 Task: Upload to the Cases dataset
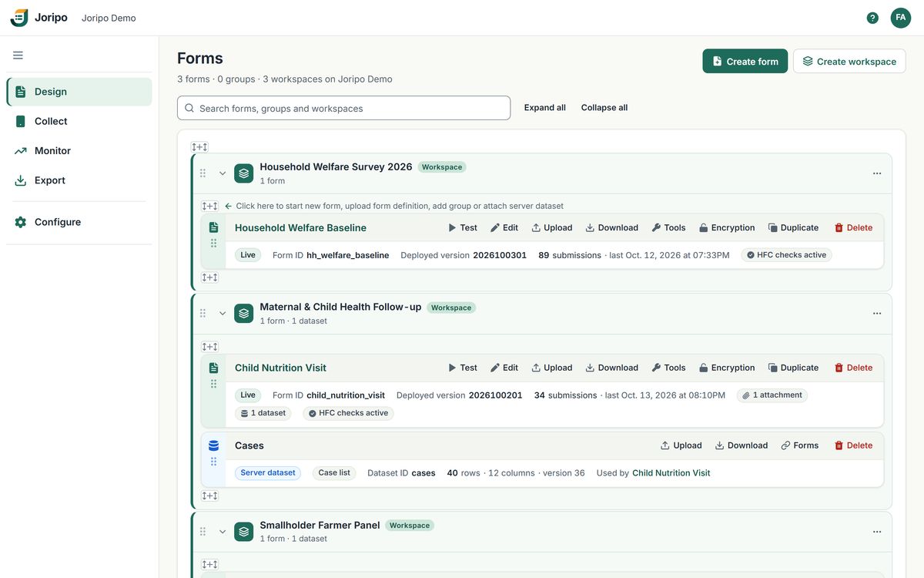click(x=681, y=446)
